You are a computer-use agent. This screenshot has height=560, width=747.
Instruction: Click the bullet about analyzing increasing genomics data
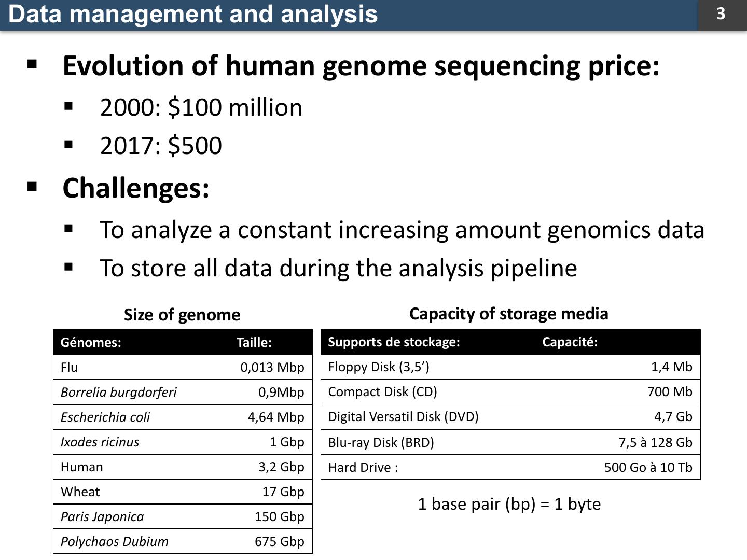tap(402, 230)
